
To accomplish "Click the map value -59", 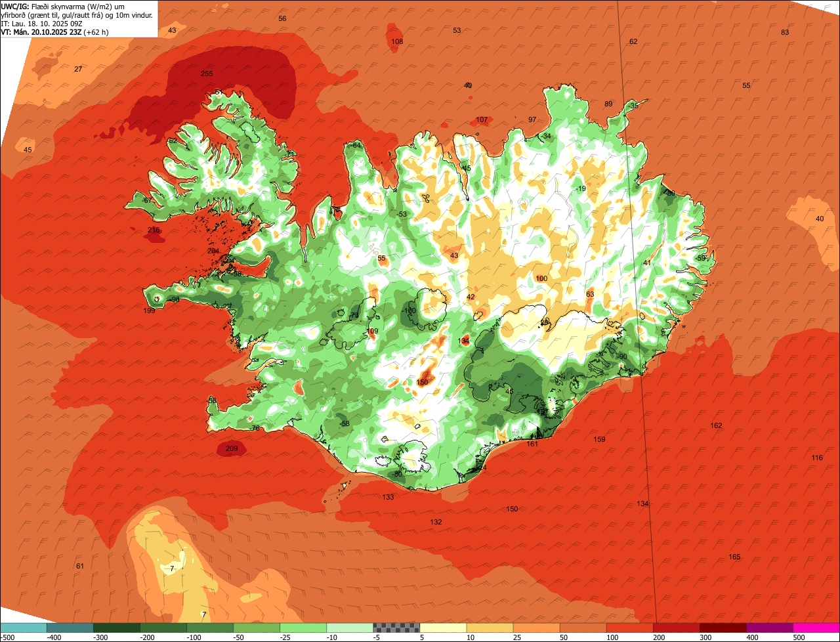I will (701, 258).
